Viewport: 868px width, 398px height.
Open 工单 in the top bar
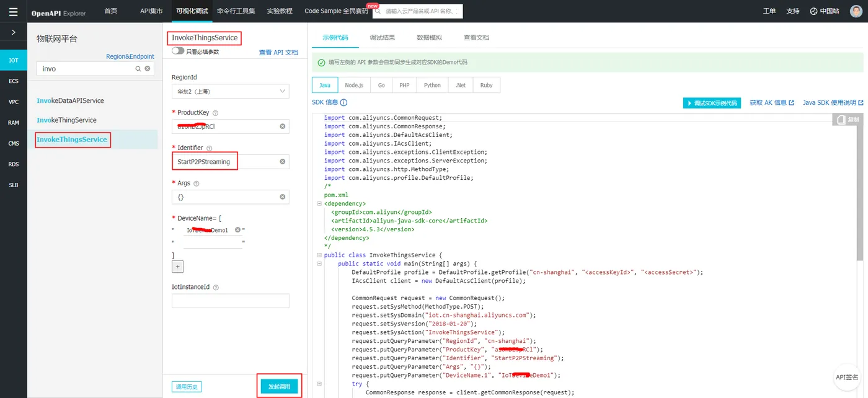click(x=769, y=11)
